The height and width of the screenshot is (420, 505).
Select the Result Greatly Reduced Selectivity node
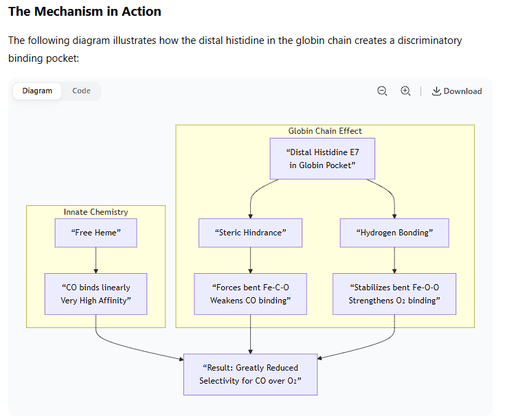250,374
